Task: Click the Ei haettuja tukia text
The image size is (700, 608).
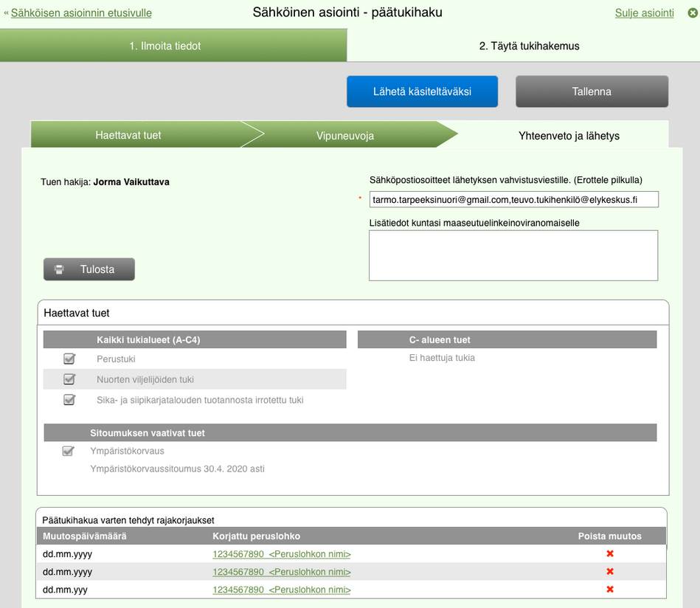Action: [442, 358]
